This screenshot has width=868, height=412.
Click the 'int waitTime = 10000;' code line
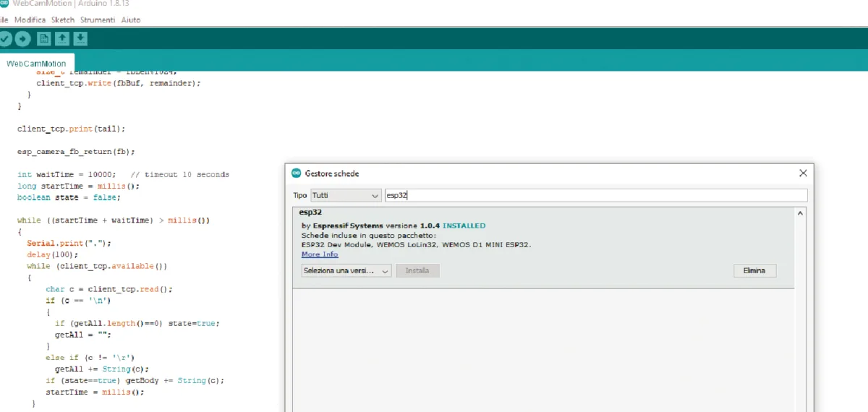(x=67, y=175)
